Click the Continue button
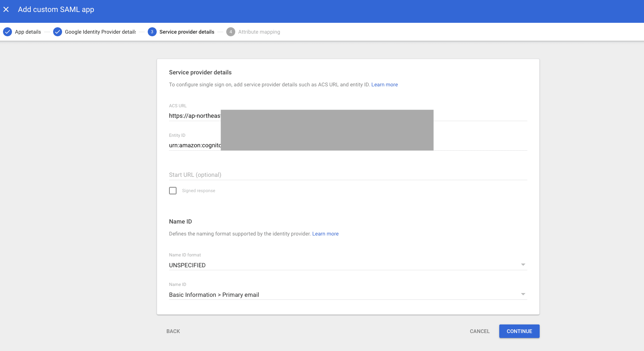644x351 pixels. point(519,331)
